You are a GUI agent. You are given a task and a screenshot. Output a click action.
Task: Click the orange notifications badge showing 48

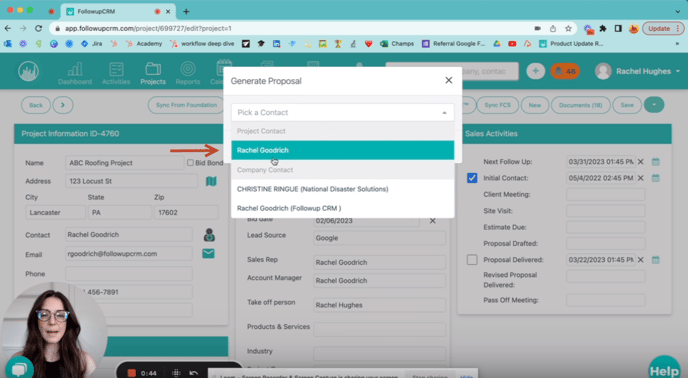[x=565, y=71]
